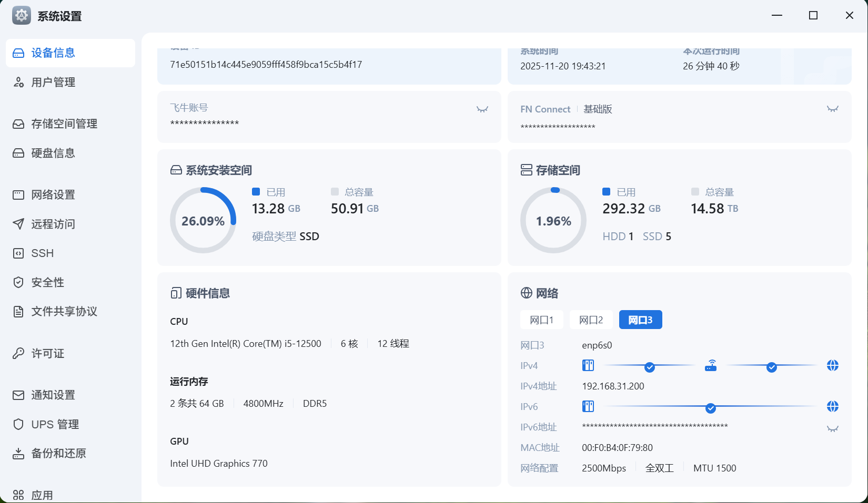Show the hidden FN Connect ID
The image size is (868, 503).
[x=832, y=109]
